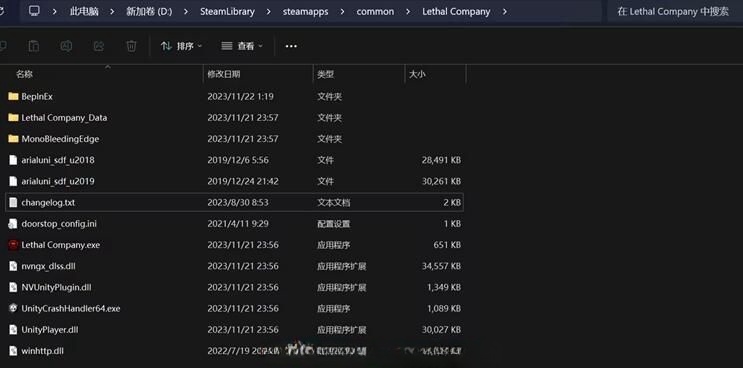Screen dimensions: 743x368
Task: Click the arialuni_sdf_u2018 file icon
Action: 13,160
